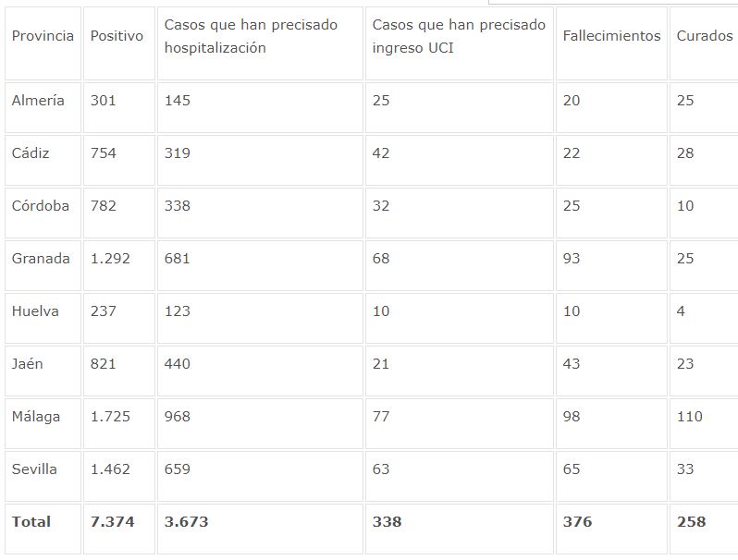Select Granada's positive count 1.292
The width and height of the screenshot is (738, 560).
click(x=110, y=259)
